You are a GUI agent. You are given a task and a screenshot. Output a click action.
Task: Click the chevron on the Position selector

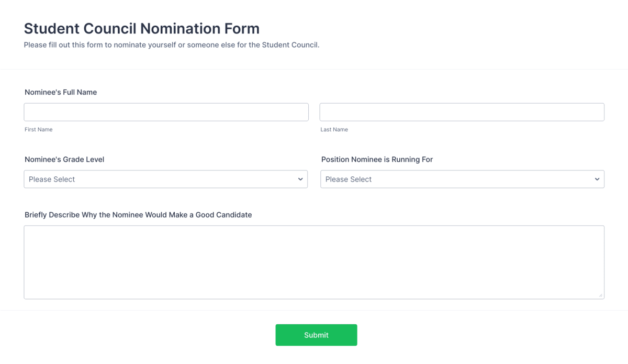coord(597,179)
